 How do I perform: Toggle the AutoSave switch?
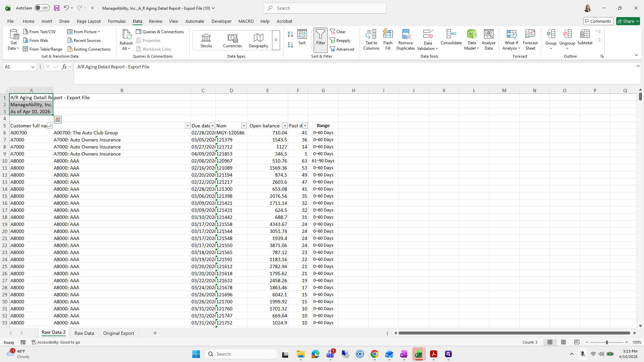(42, 8)
